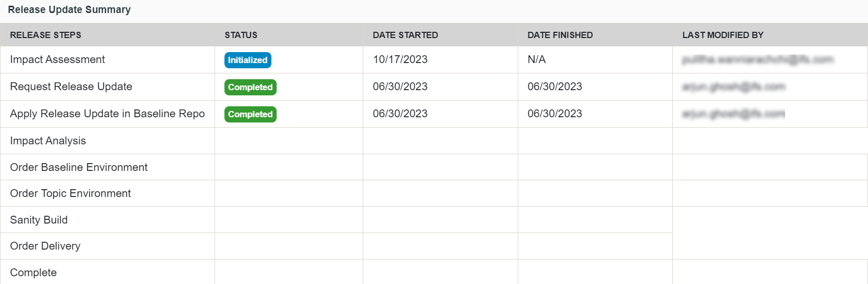Click the Date Finished column header
Screen dimensions: 868x284
(x=560, y=35)
